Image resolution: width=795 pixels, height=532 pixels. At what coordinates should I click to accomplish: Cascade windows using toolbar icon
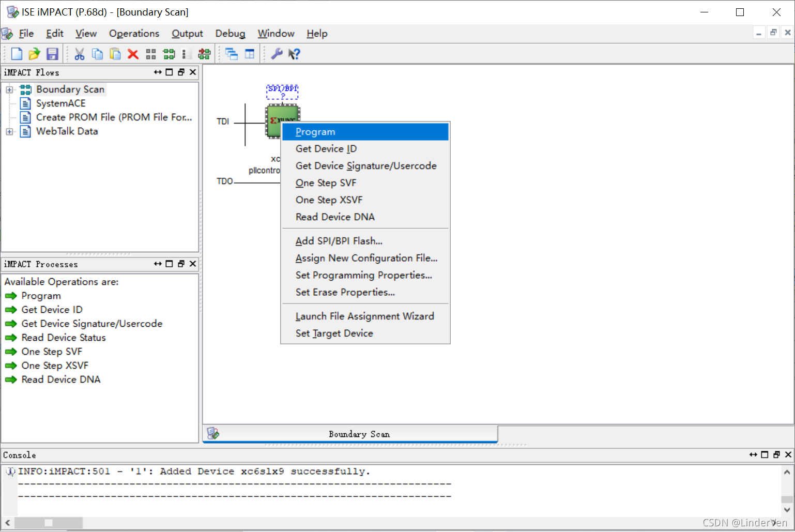click(x=232, y=54)
